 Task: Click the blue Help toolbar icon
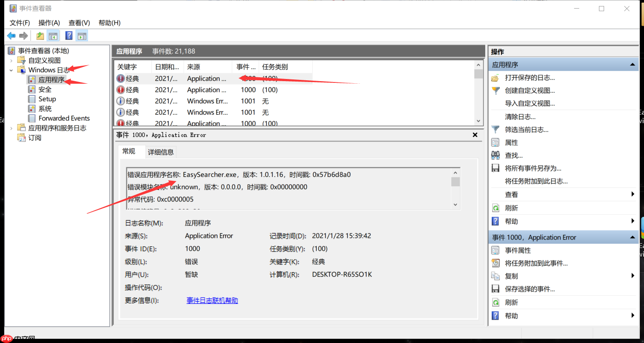[69, 36]
